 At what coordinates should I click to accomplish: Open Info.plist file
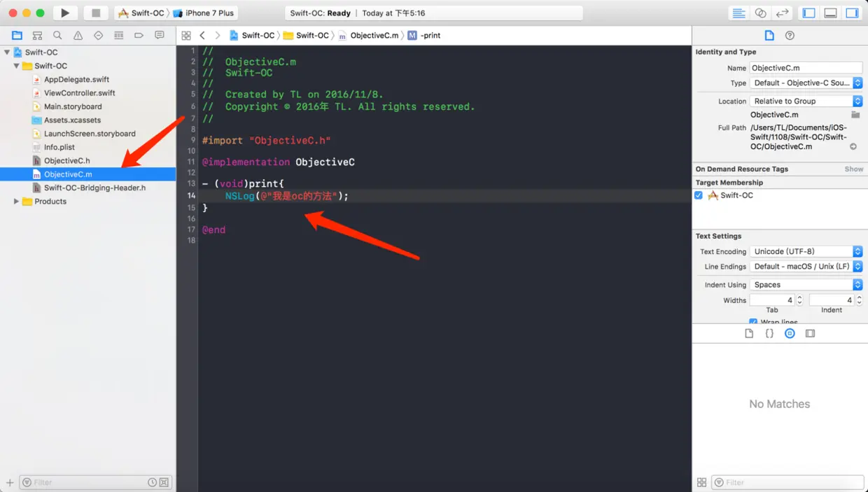(59, 147)
